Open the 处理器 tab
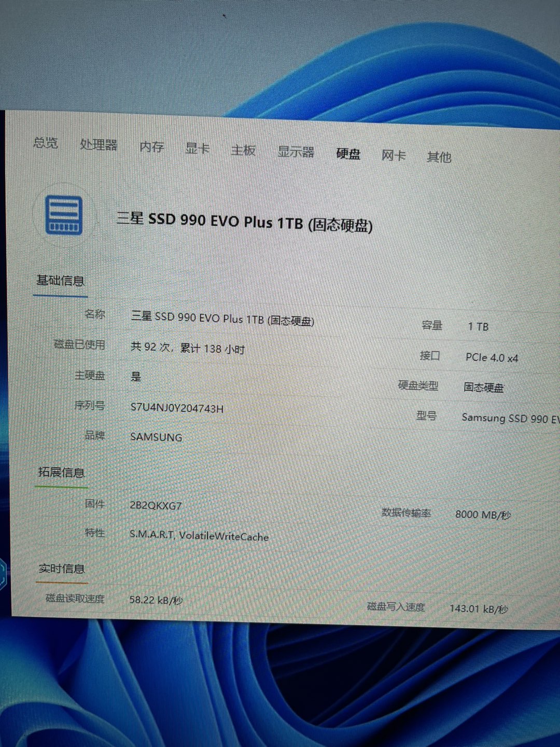 pyautogui.click(x=99, y=145)
